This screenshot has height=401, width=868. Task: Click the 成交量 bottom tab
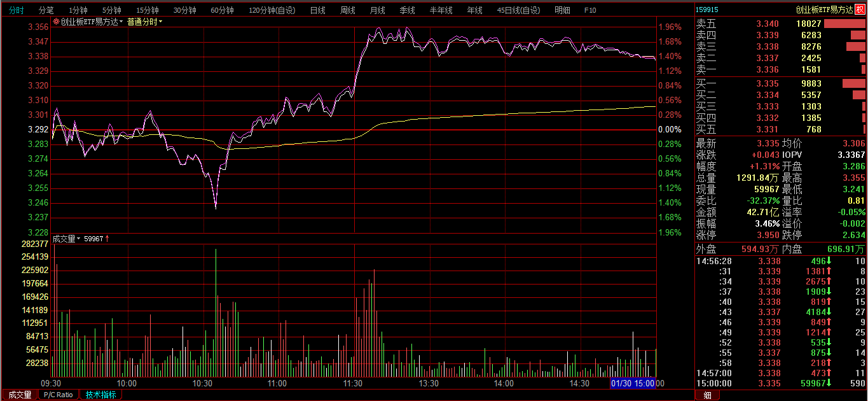click(x=20, y=395)
